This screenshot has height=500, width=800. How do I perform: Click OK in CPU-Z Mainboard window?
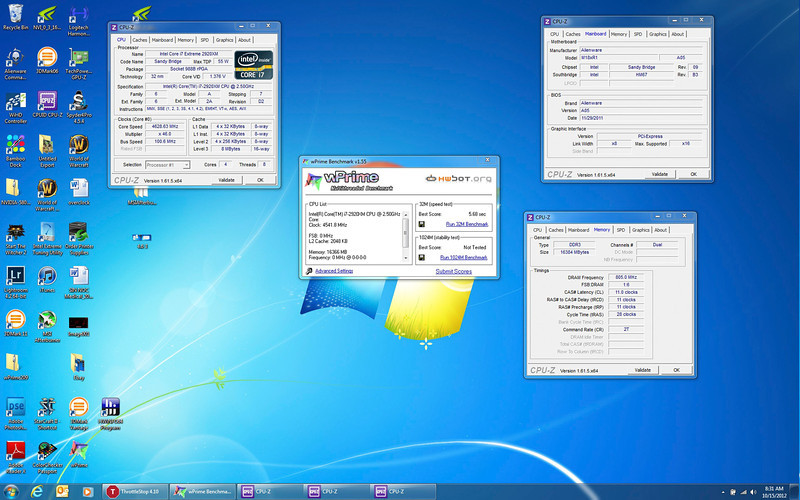693,174
